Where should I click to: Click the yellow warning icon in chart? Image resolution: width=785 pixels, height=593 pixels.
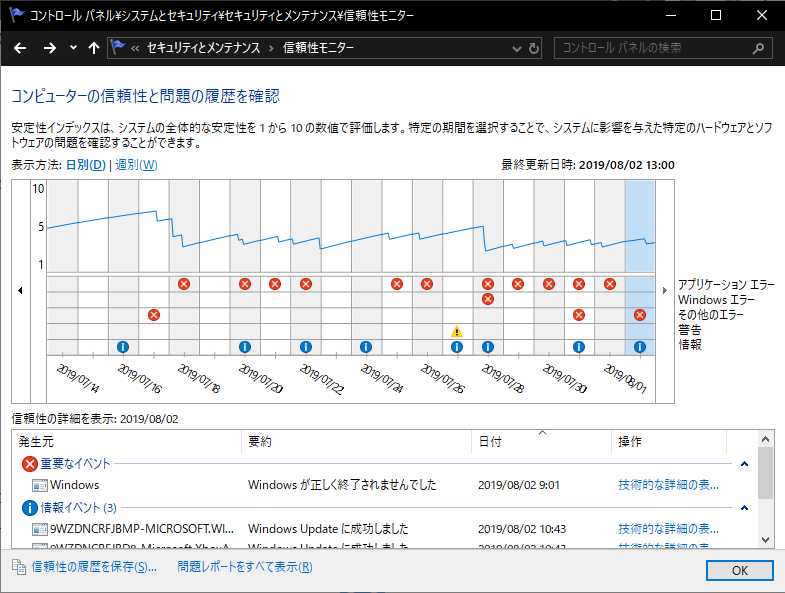[457, 331]
